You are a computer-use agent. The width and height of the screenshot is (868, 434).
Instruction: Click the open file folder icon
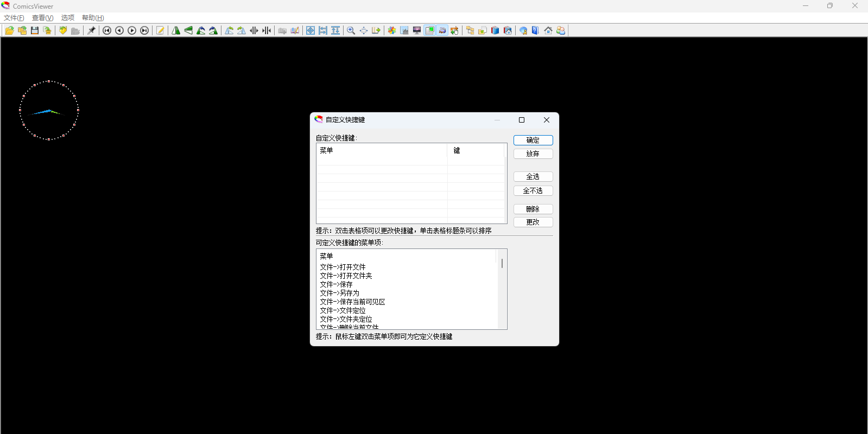pos(9,30)
